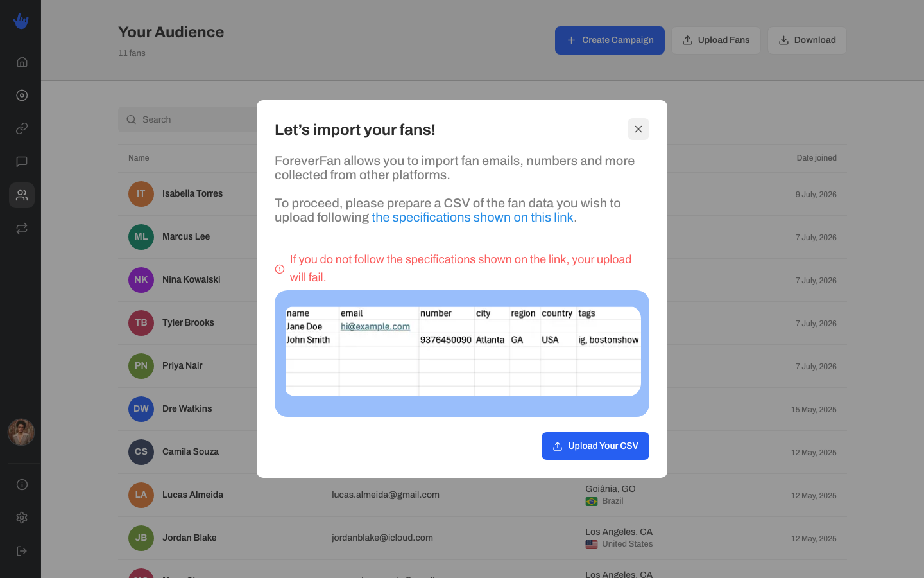Close the import fans dialog
924x578 pixels.
tap(638, 129)
